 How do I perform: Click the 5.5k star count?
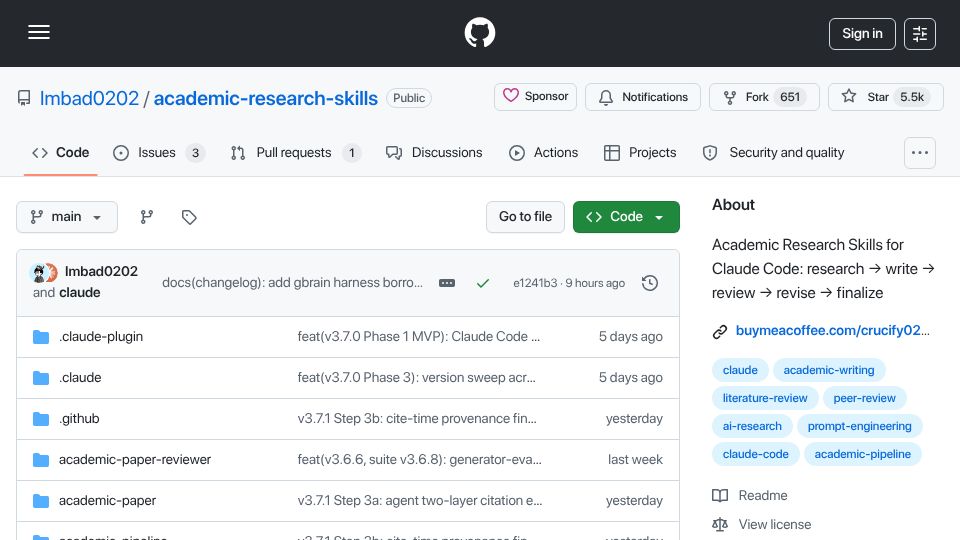[x=912, y=97]
